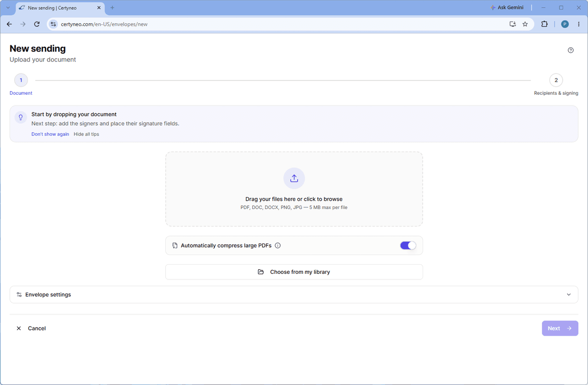Click the Next button
This screenshot has height=385, width=588.
coord(560,328)
